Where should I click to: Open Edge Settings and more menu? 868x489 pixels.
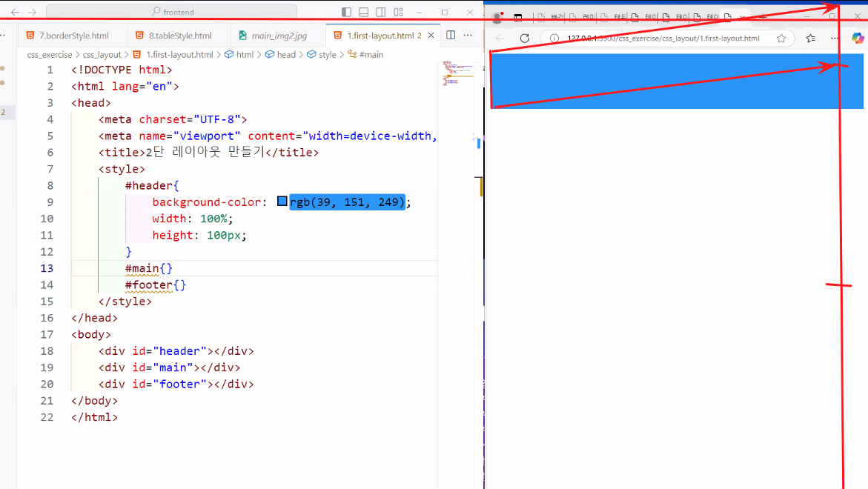point(835,39)
